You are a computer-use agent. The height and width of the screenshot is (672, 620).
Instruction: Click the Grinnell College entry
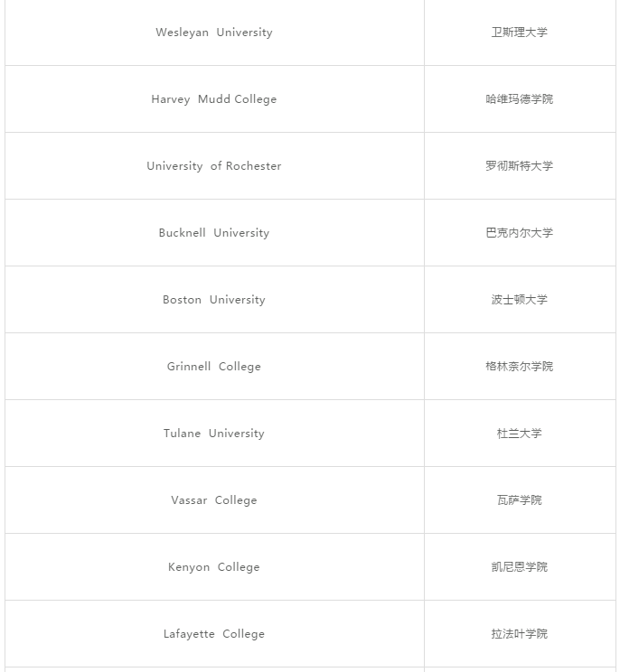[x=214, y=367]
